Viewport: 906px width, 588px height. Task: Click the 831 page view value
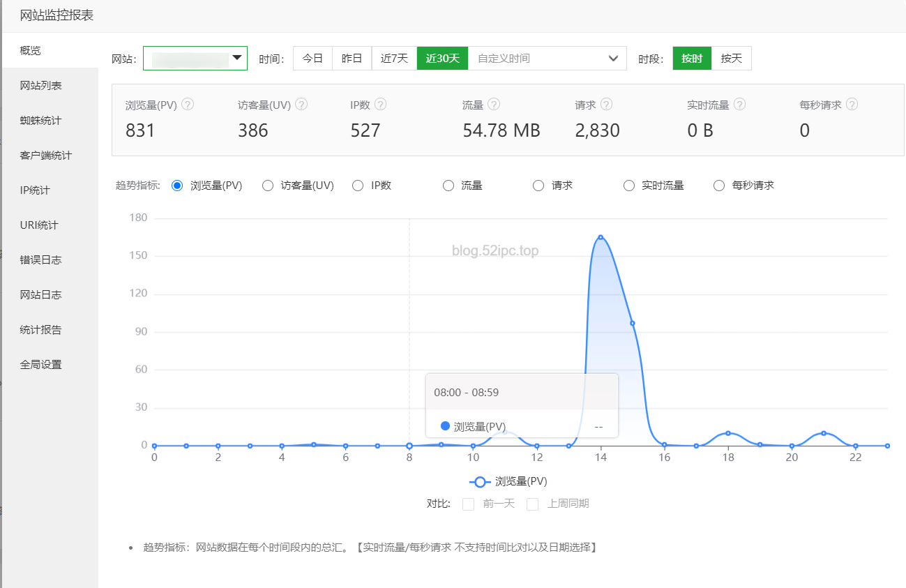pyautogui.click(x=140, y=130)
